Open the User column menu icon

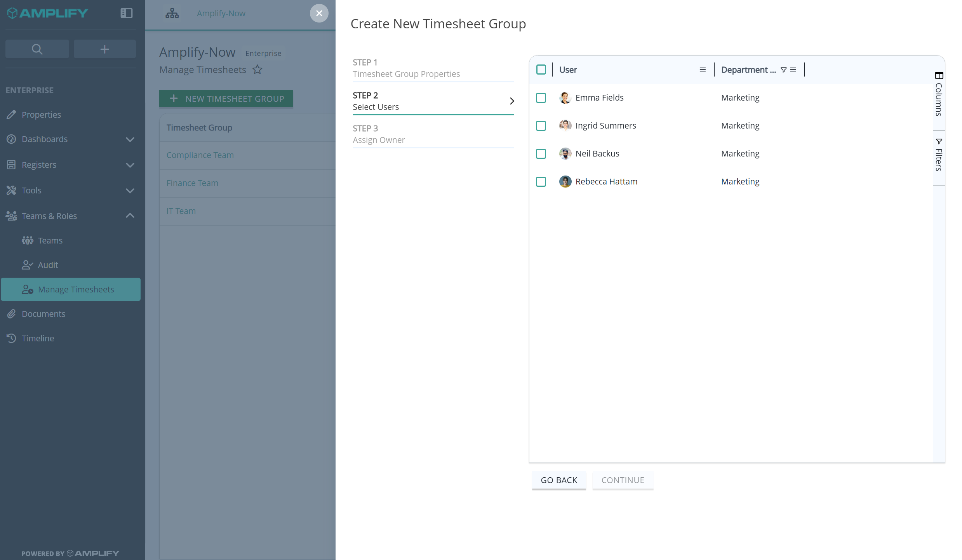(703, 70)
